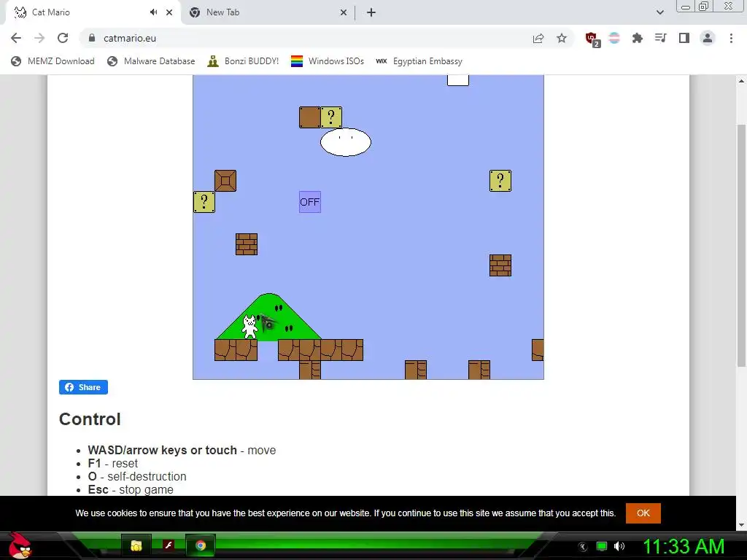Reload the catmario.eu page
747x560 pixels.
63,38
